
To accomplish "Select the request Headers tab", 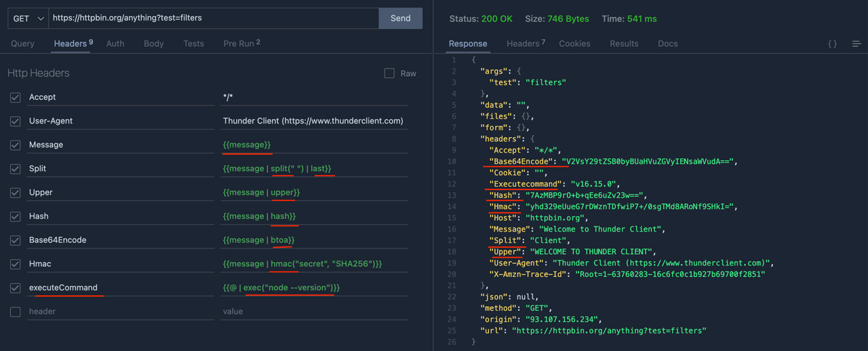I will [73, 43].
